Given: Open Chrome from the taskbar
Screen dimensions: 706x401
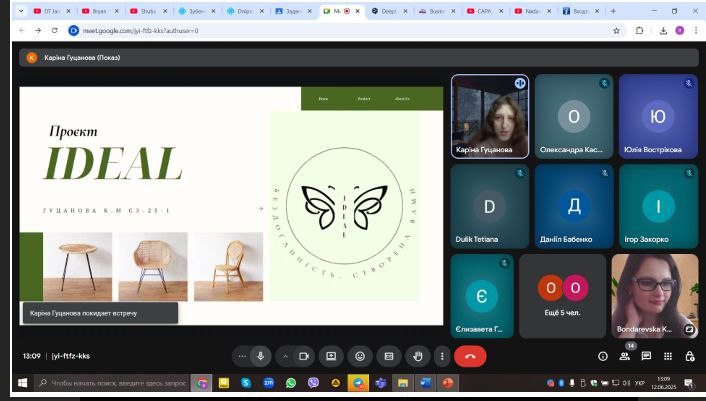Looking at the screenshot, I should 202,383.
